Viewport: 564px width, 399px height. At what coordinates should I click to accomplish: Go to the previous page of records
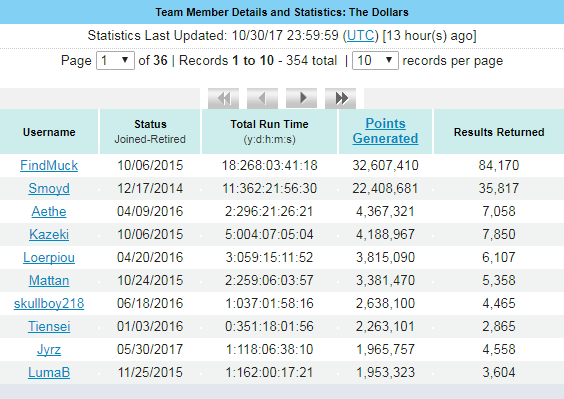pyautogui.click(x=262, y=98)
